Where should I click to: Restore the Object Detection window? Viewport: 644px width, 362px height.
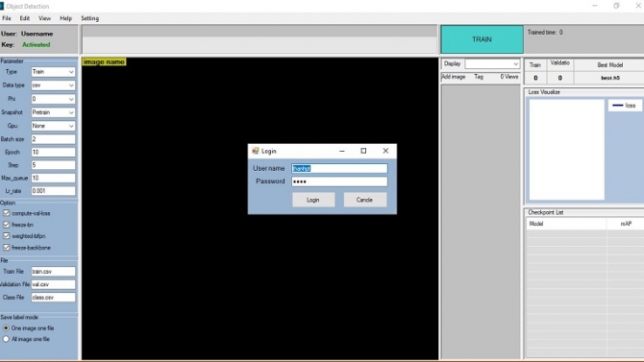click(x=616, y=6)
